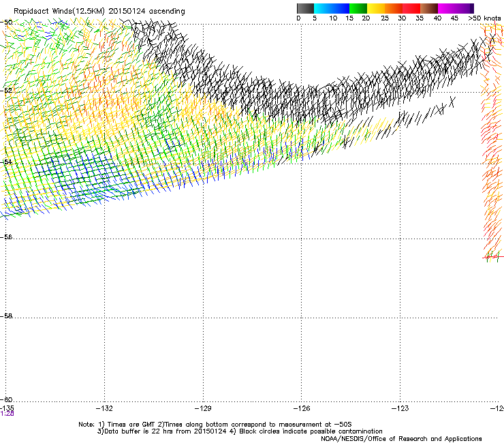504x443 pixels.
Task: Click the magenta 40-45 knots color band
Action: click(x=447, y=8)
